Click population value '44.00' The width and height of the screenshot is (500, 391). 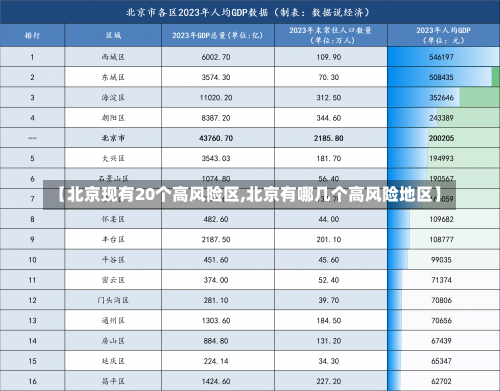coord(329,219)
